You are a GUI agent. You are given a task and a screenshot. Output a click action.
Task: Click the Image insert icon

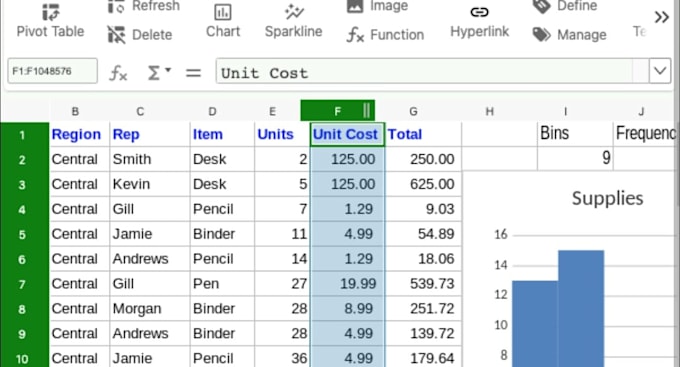(355, 6)
